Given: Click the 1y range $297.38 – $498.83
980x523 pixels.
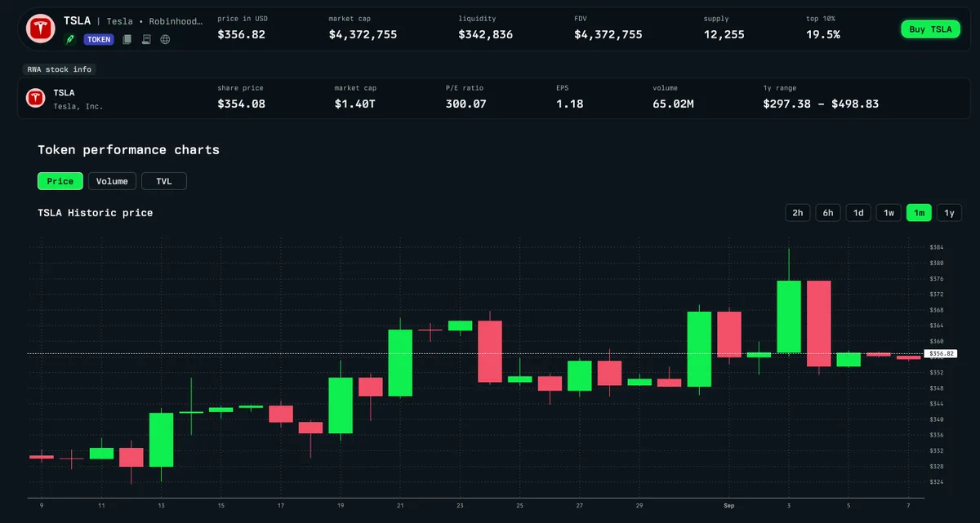Looking at the screenshot, I should (821, 104).
